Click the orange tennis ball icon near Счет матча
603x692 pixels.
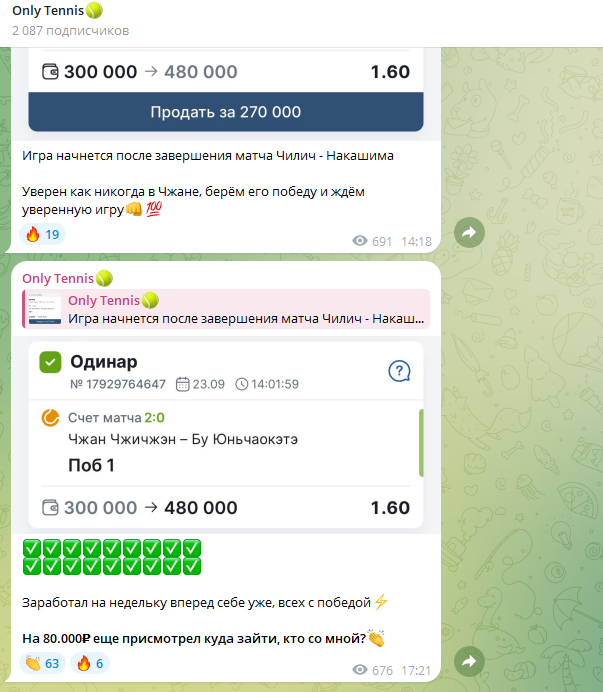click(50, 417)
